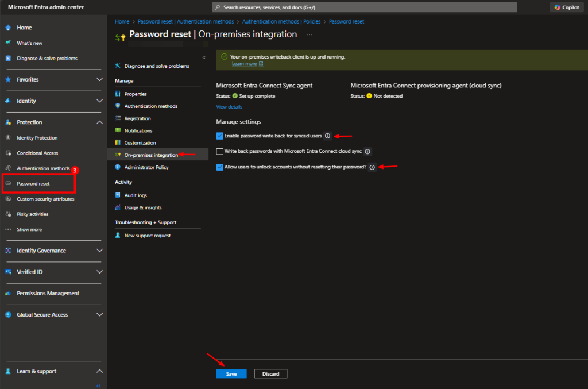Open Password reset in left navigation
The image size is (588, 389).
click(x=33, y=184)
